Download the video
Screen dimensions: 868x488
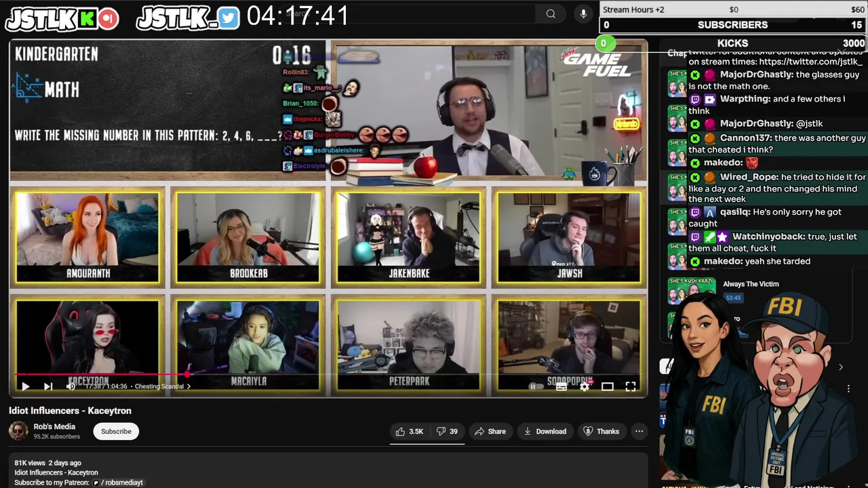[x=545, y=431]
